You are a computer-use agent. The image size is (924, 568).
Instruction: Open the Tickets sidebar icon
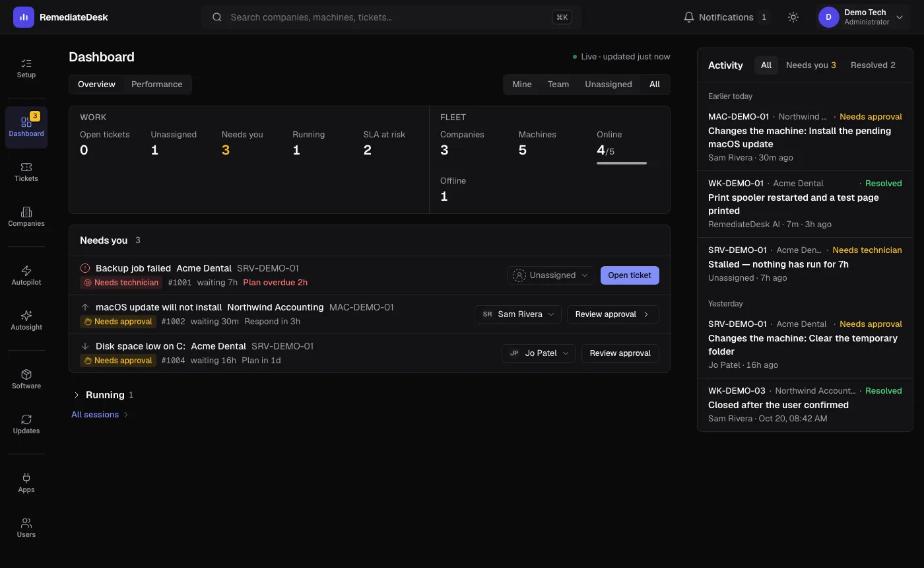point(26,172)
